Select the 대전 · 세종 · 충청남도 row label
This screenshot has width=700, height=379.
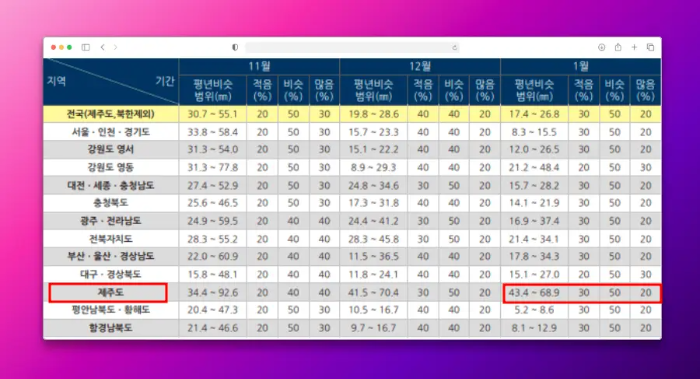(111, 185)
